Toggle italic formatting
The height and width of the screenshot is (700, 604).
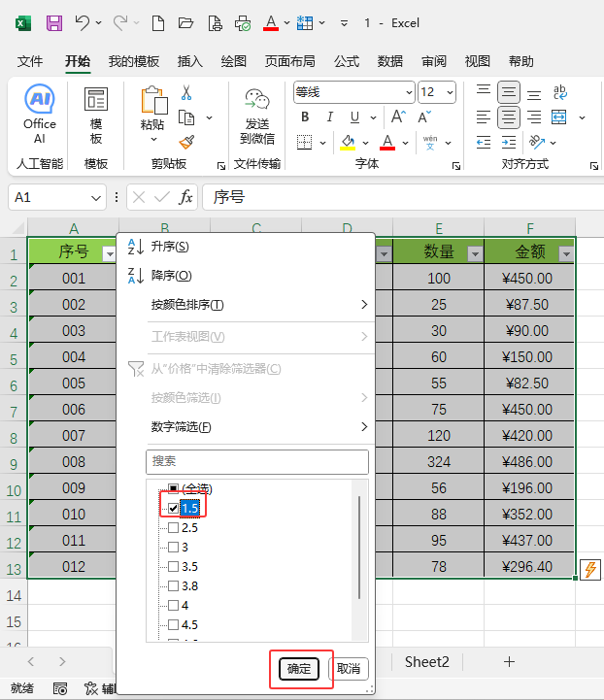pyautogui.click(x=329, y=117)
